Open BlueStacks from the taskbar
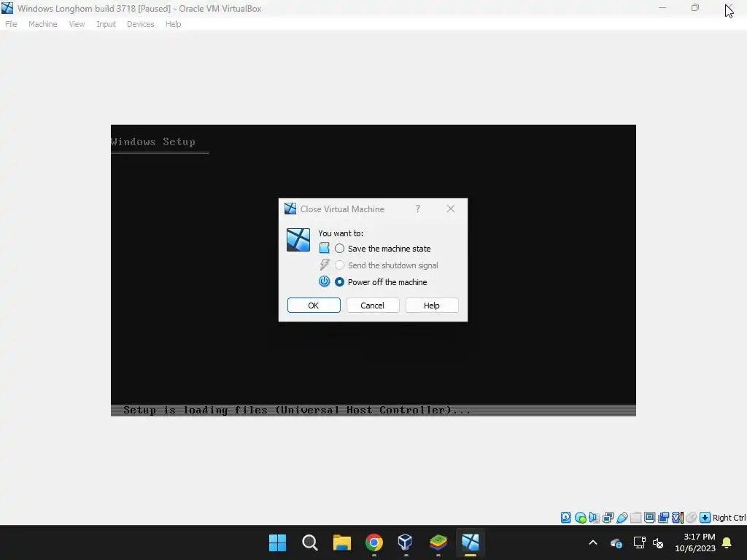The height and width of the screenshot is (560, 747). (x=438, y=542)
